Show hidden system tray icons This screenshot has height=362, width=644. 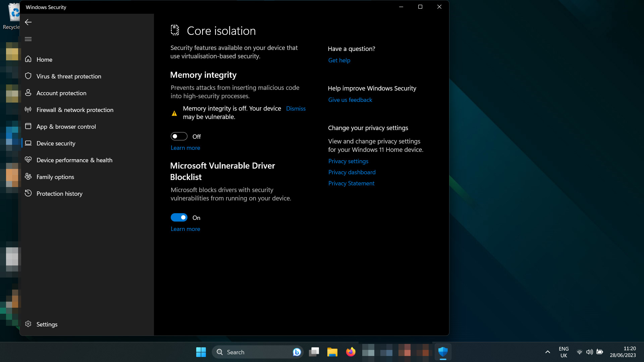(x=548, y=352)
